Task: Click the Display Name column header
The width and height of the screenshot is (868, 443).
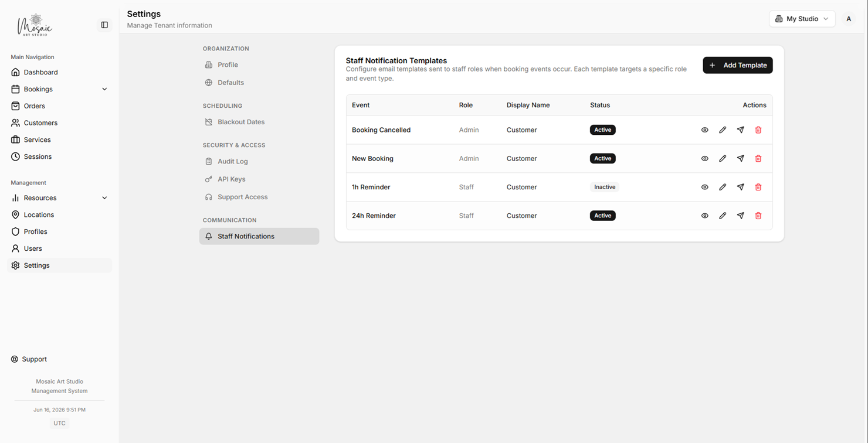Action: 528,105
